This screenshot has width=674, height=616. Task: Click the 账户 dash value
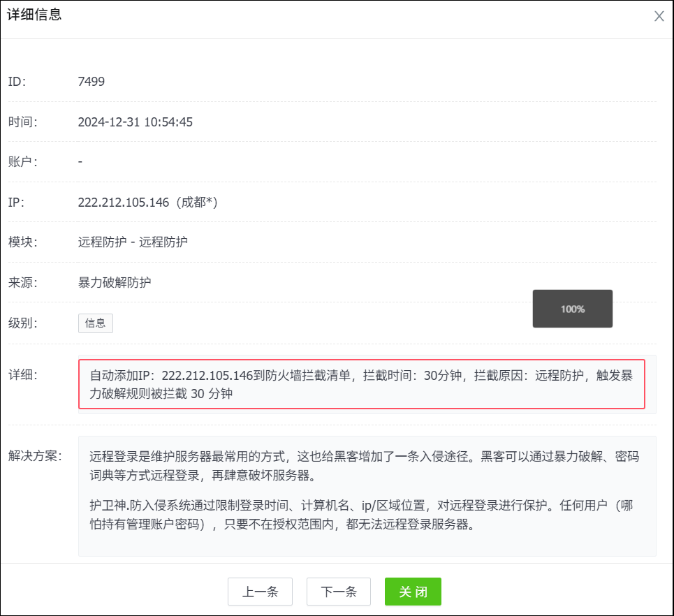coord(80,162)
